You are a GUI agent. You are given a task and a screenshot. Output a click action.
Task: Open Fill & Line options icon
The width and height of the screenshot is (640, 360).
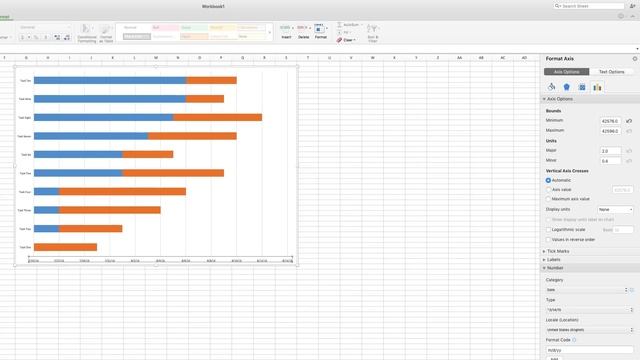pos(551,87)
